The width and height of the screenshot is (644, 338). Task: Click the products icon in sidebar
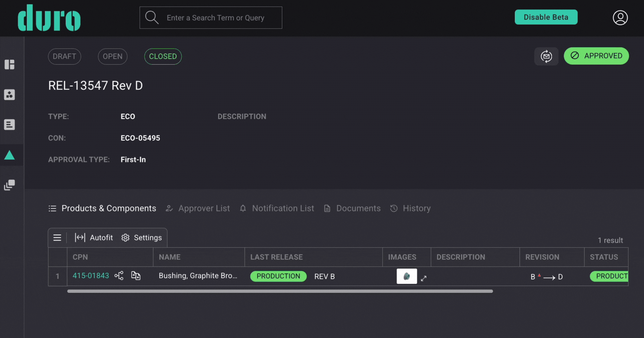10,95
